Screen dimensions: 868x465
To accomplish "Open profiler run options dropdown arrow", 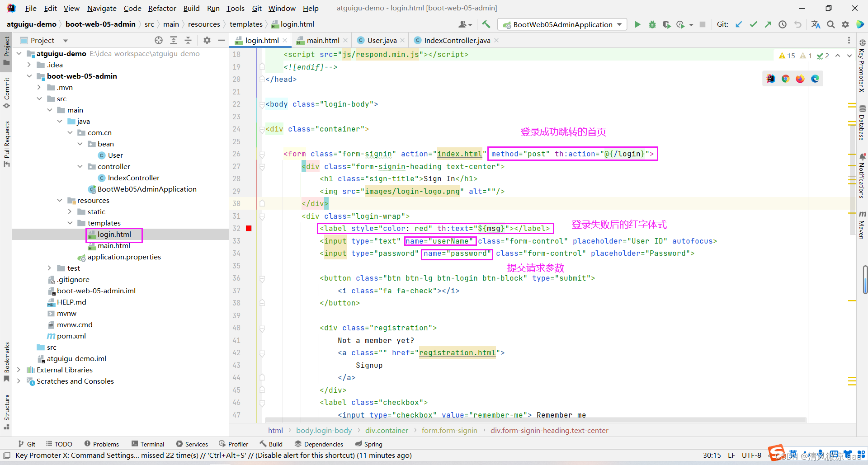I will click(x=691, y=25).
